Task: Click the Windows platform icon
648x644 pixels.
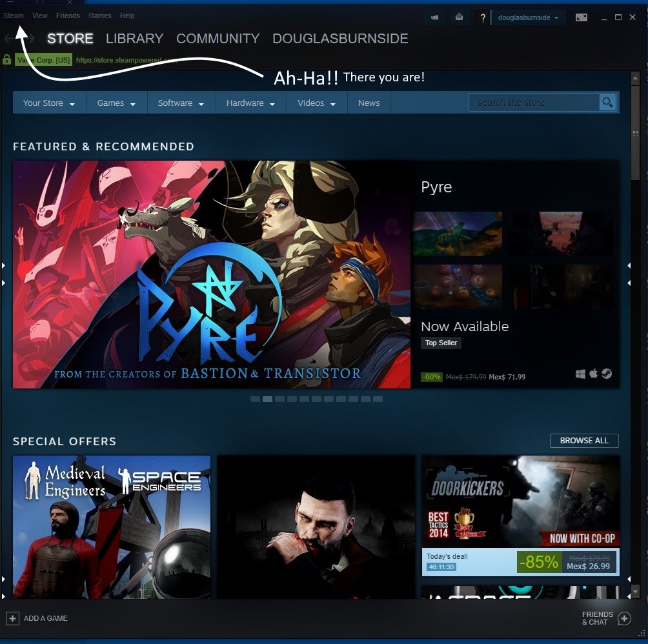Action: [580, 374]
